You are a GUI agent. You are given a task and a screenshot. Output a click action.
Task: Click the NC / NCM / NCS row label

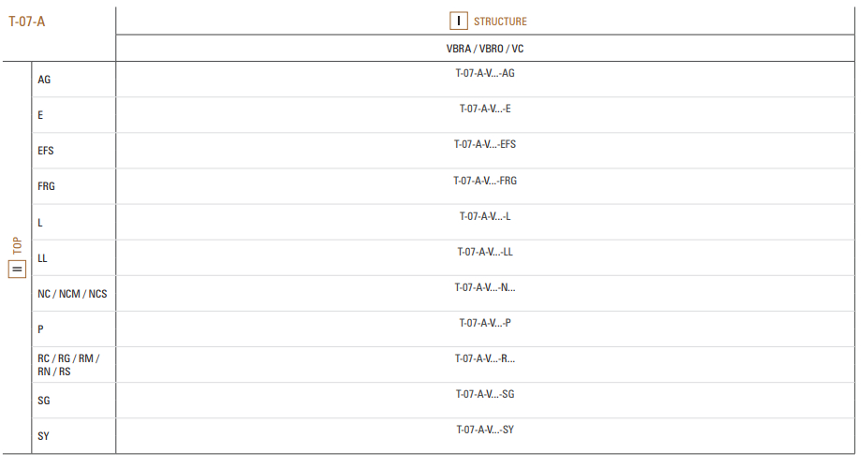72,294
